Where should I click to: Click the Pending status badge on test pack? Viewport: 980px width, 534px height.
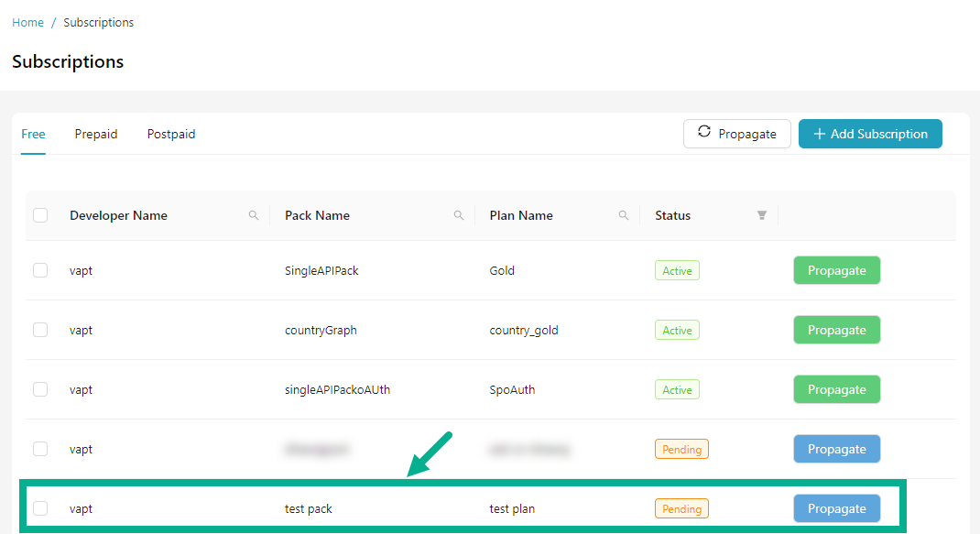tap(681, 508)
